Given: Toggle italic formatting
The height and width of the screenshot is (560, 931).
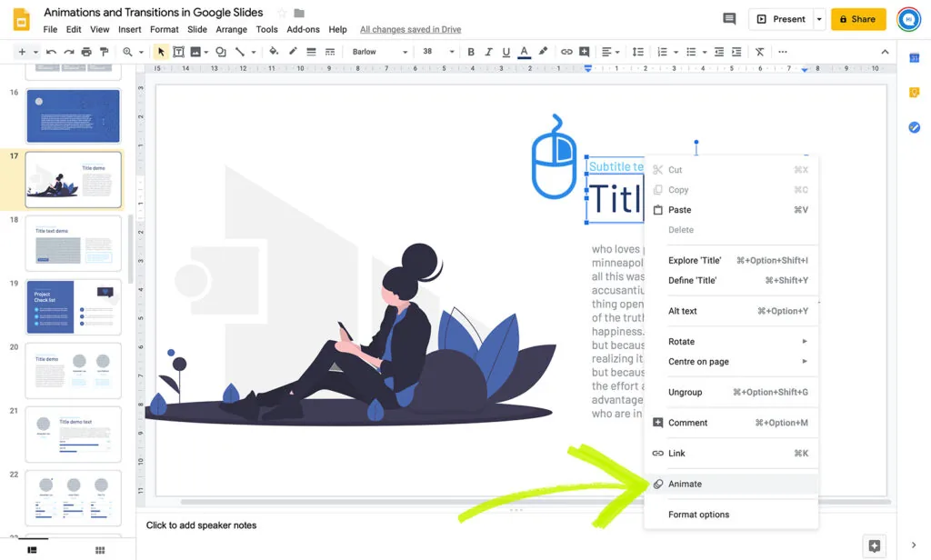Looking at the screenshot, I should (x=488, y=52).
